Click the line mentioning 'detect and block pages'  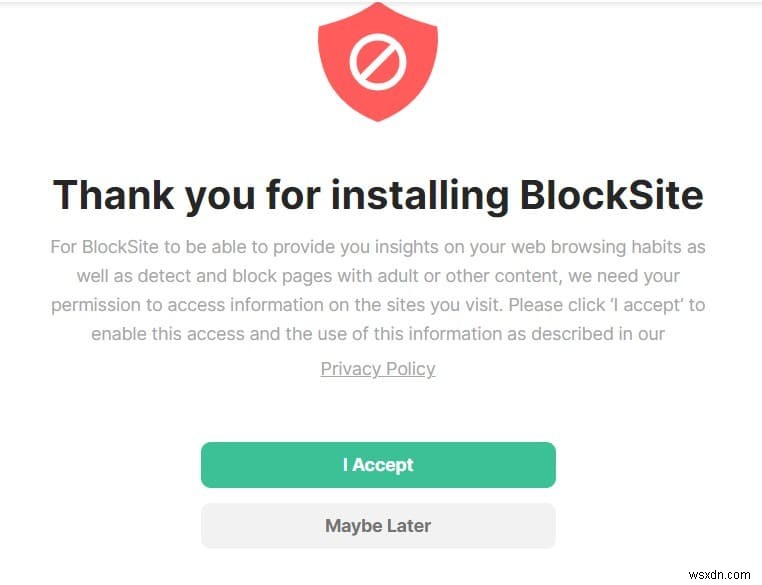point(378,275)
